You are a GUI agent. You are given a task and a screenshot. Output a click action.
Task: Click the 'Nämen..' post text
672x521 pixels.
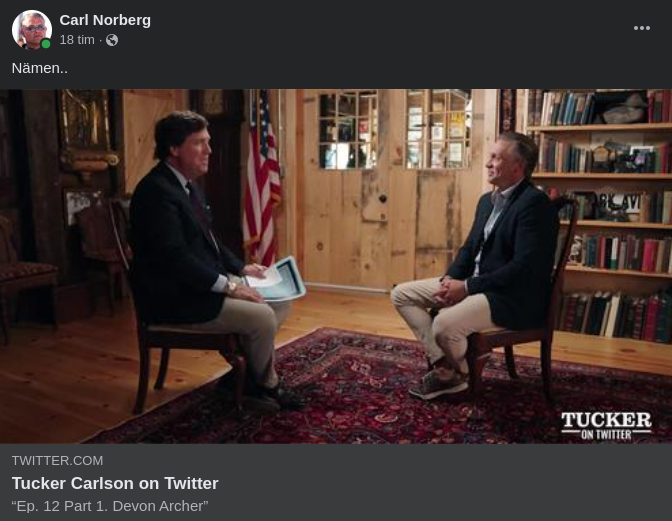[39, 68]
